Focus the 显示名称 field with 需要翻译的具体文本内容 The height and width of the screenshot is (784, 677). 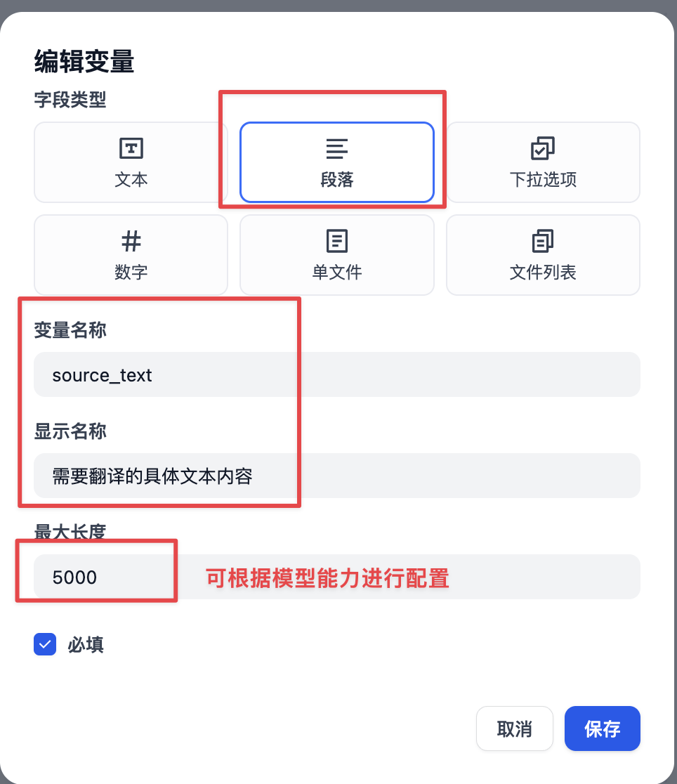click(x=337, y=476)
